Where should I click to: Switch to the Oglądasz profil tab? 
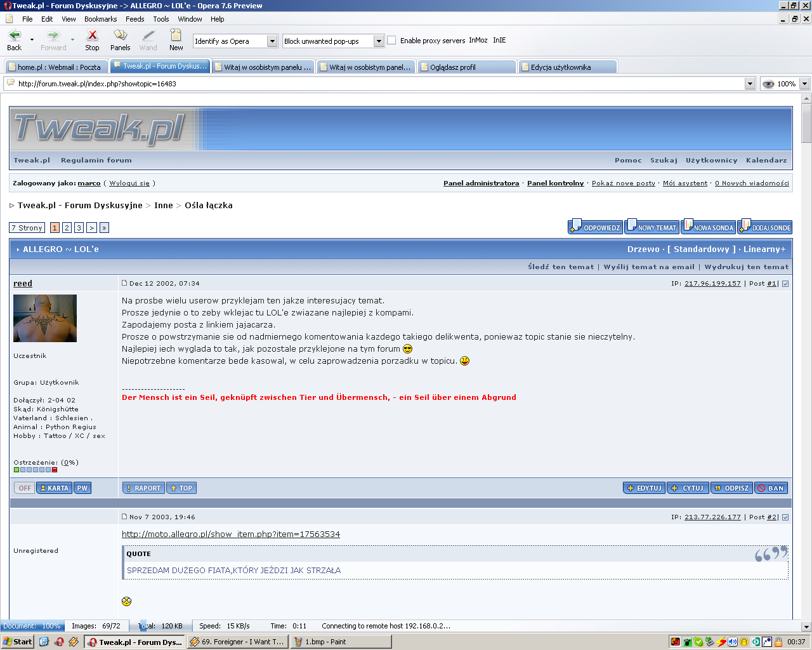click(466, 67)
